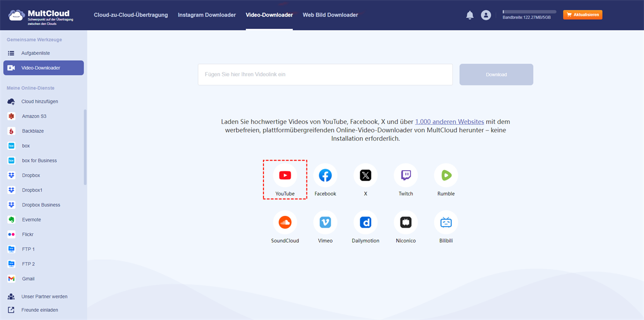Open the user account avatar

[486, 15]
